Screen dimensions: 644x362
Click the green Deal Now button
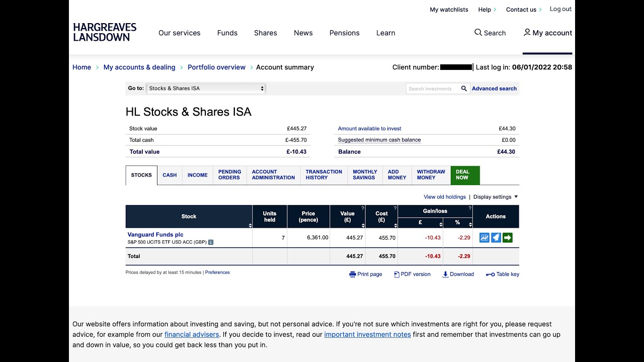tap(465, 175)
